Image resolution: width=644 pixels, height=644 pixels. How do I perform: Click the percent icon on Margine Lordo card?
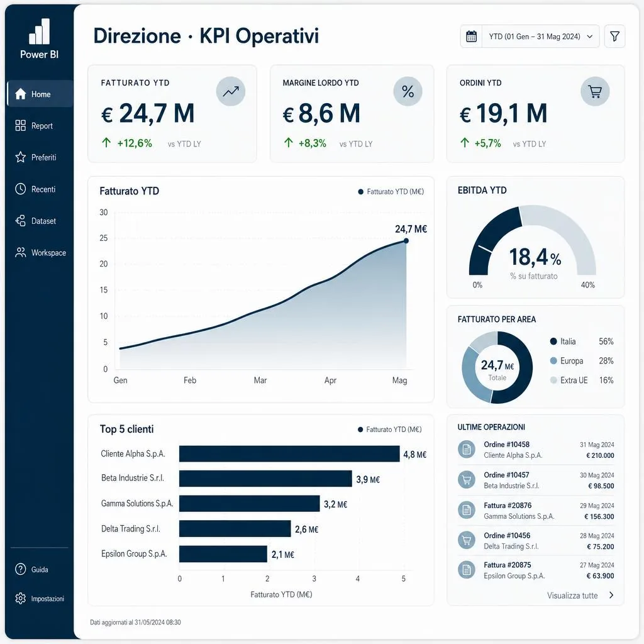(408, 91)
